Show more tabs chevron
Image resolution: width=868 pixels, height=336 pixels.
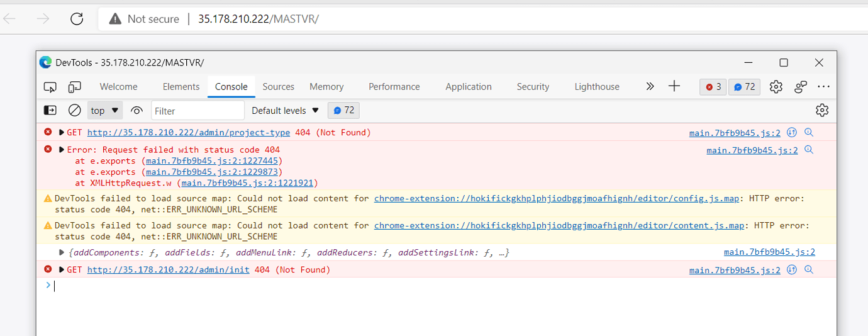point(650,87)
